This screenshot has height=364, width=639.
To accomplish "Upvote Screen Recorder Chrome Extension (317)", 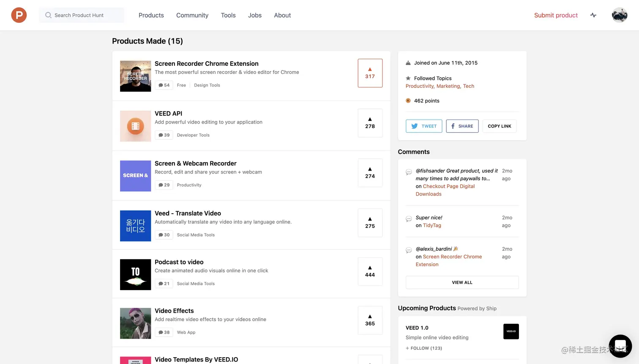I will 370,73.
